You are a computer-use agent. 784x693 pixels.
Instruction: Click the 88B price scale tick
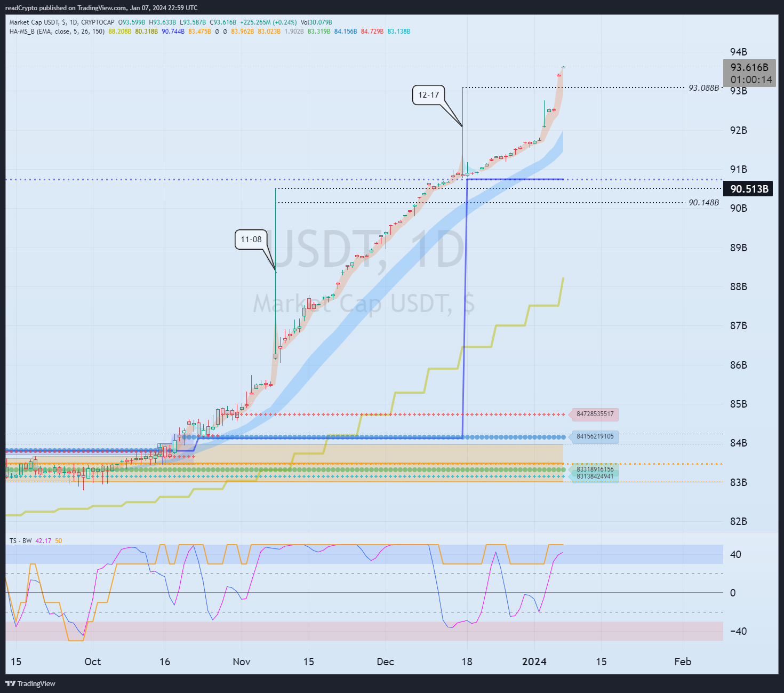(739, 286)
